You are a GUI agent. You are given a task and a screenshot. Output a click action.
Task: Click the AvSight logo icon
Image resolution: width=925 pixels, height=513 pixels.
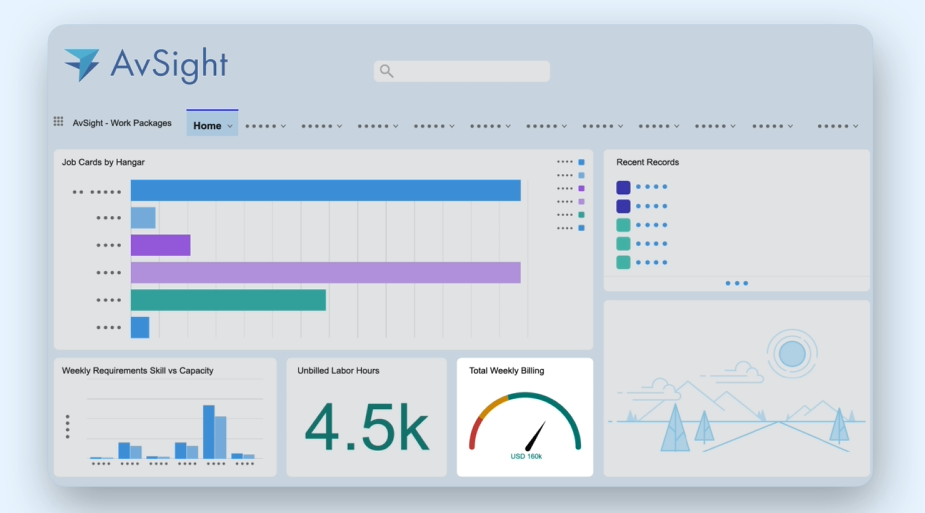pyautogui.click(x=82, y=65)
